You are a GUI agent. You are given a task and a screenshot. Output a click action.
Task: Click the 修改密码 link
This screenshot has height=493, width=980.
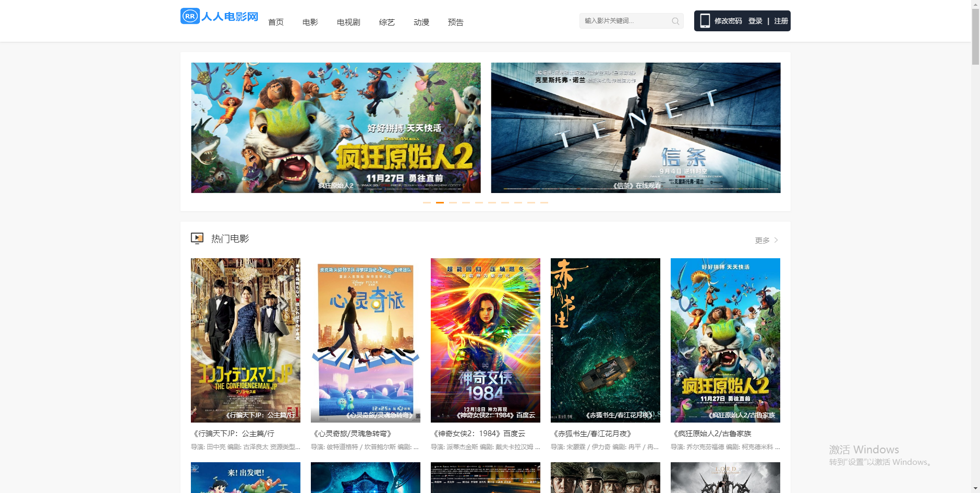728,21
